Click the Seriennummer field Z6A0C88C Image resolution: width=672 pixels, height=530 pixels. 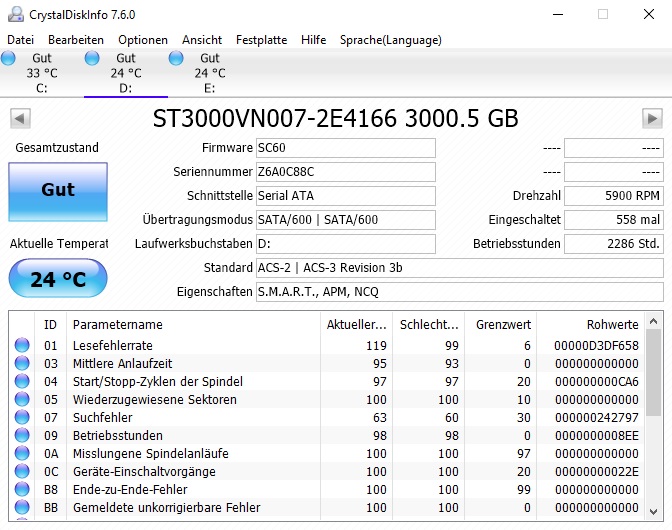coord(346,172)
